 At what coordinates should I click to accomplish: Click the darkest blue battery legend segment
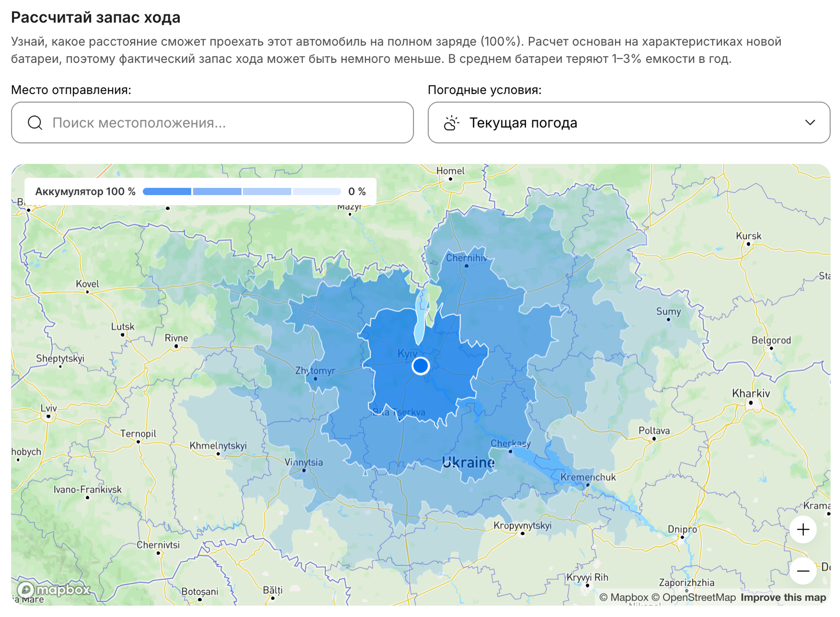(x=167, y=192)
